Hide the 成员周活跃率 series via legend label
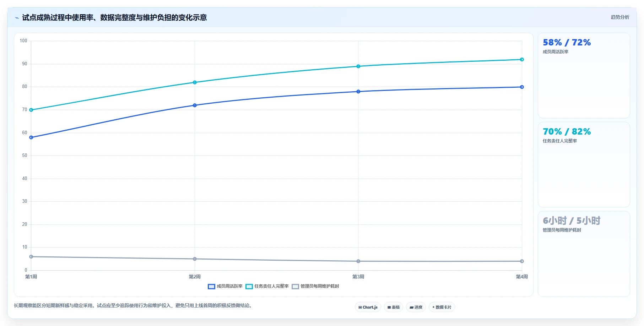This screenshot has width=644, height=326. [229, 286]
